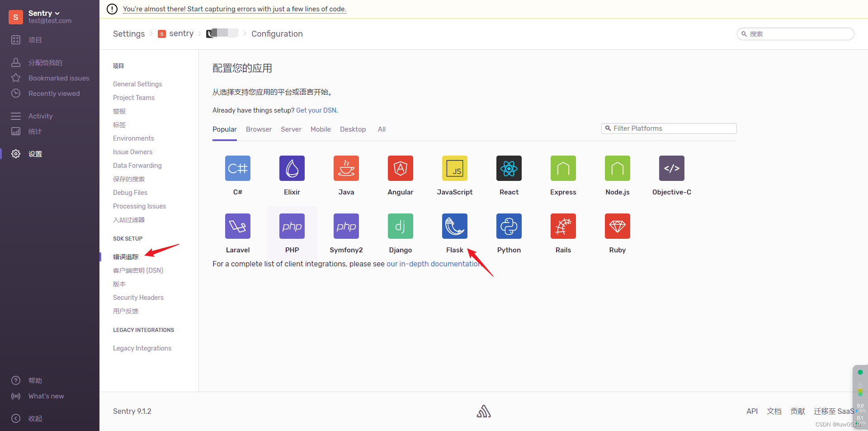Open 帮助 help icon in sidebar
This screenshot has height=431, width=868.
pyautogui.click(x=16, y=380)
